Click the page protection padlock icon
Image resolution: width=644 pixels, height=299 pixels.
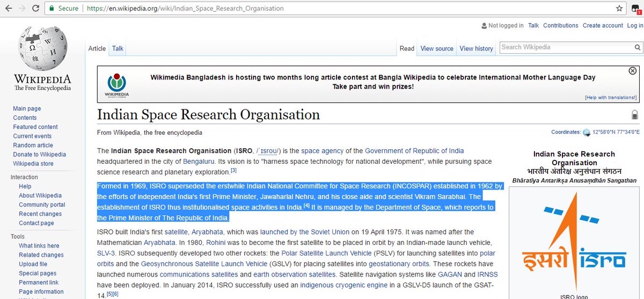click(635, 114)
